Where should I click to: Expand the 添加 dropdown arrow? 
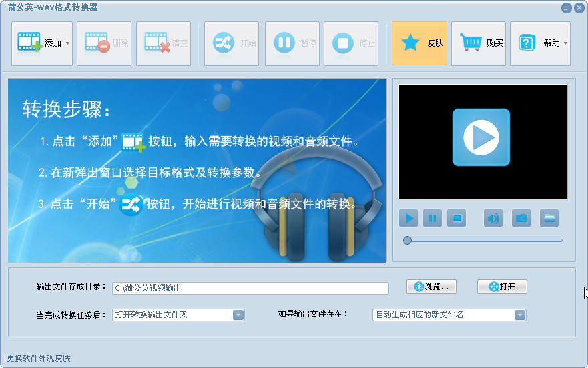[68, 43]
